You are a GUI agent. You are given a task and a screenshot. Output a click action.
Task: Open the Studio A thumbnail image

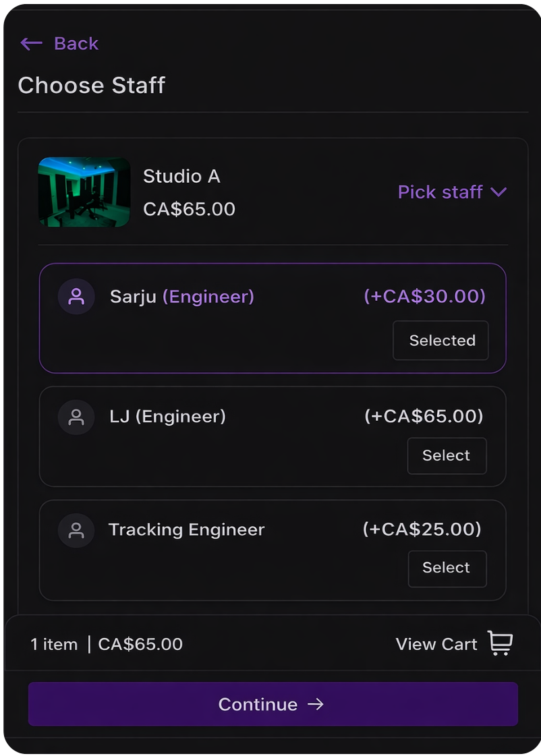tap(84, 192)
